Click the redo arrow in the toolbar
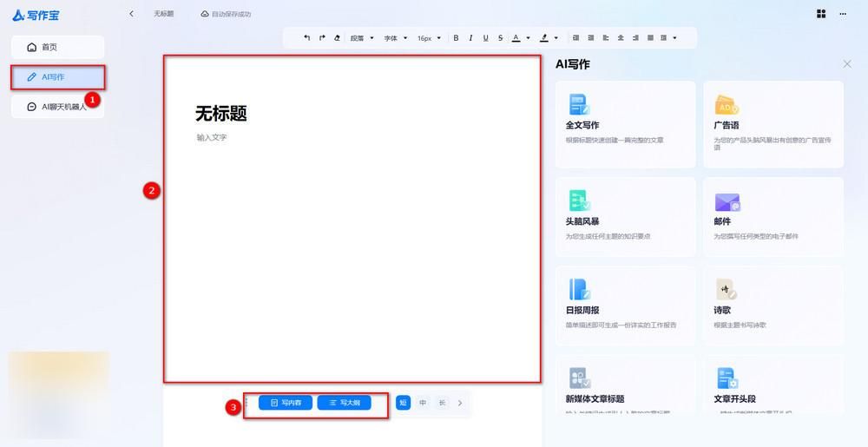This screenshot has height=447, width=868. point(322,37)
